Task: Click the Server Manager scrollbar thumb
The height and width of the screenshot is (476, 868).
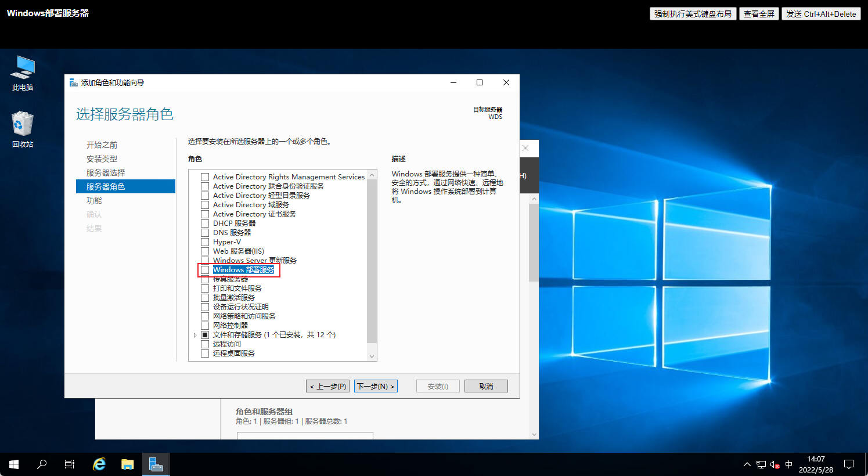Action: click(x=534, y=243)
